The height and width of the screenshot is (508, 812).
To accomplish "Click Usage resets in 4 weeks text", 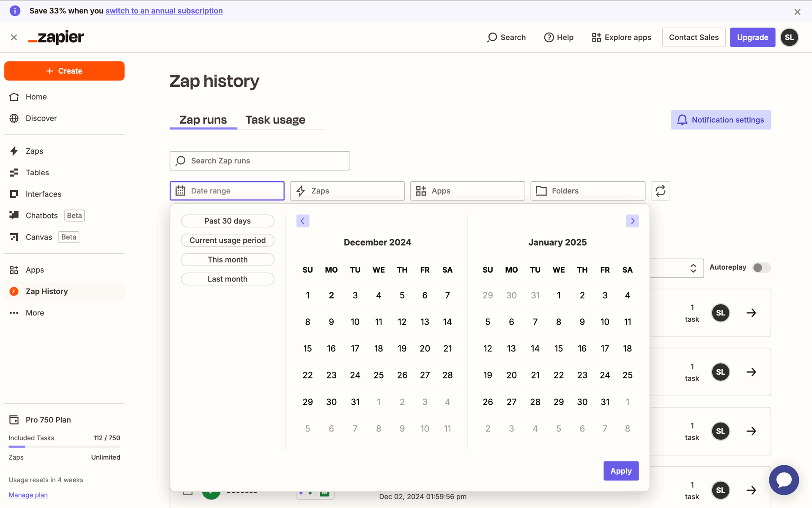I will pos(46,480).
